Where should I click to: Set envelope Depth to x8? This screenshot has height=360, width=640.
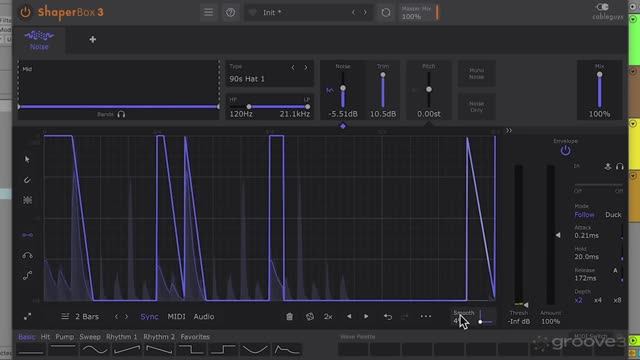[617, 300]
